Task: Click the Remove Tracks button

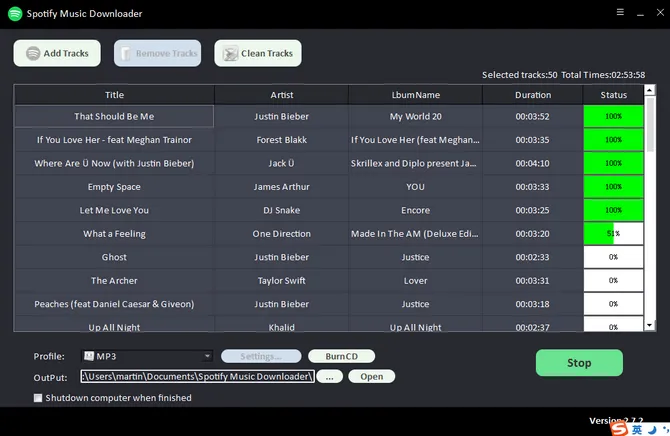Action: tap(157, 53)
